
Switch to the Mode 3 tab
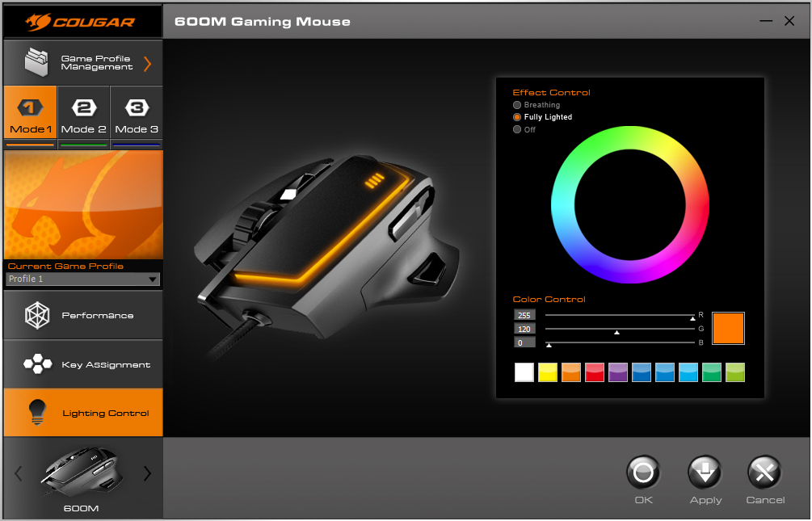point(137,116)
